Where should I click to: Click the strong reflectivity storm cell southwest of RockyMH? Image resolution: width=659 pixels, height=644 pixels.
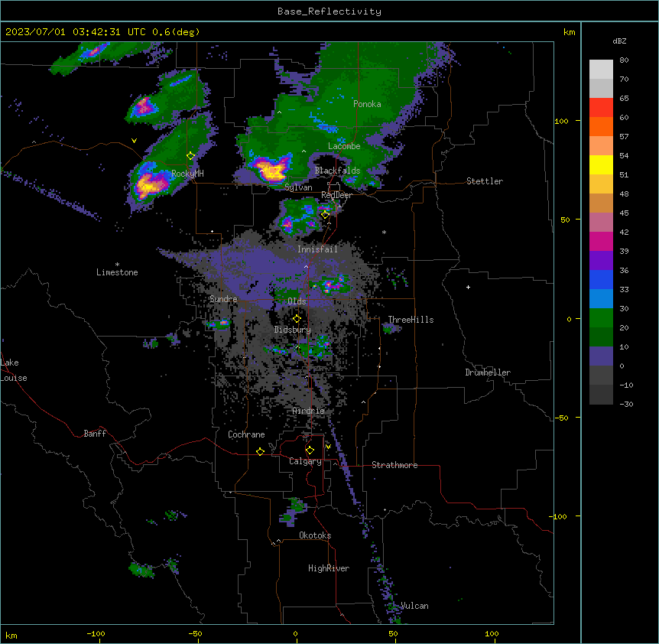coord(151,184)
